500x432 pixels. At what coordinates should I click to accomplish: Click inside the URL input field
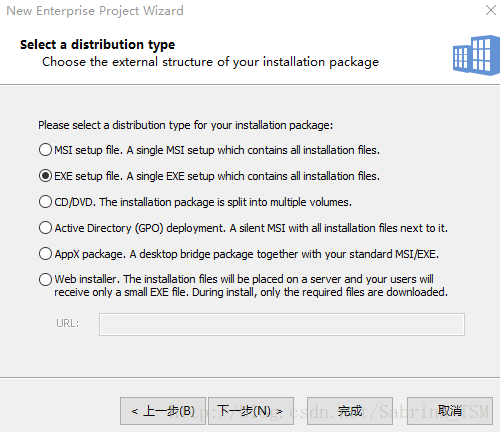pos(282,324)
